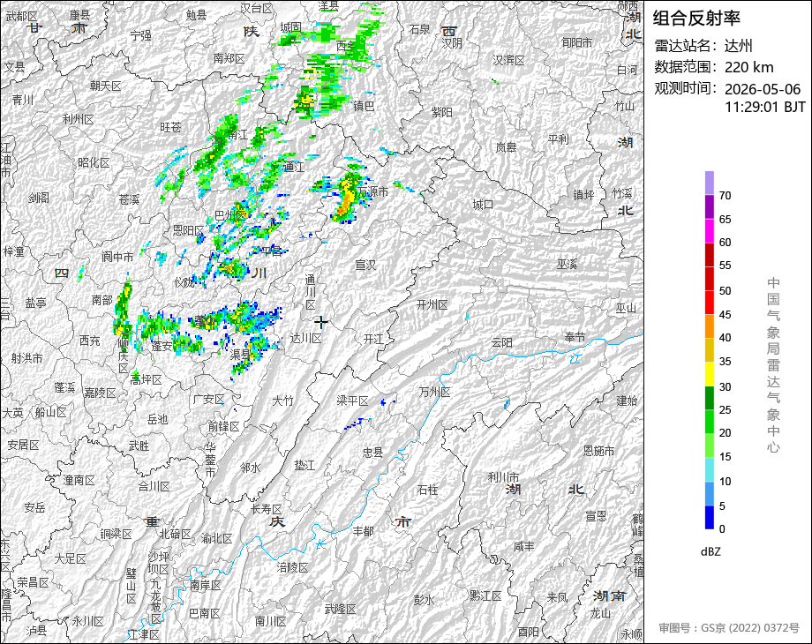Click the 阆中市 city label

tap(117, 256)
